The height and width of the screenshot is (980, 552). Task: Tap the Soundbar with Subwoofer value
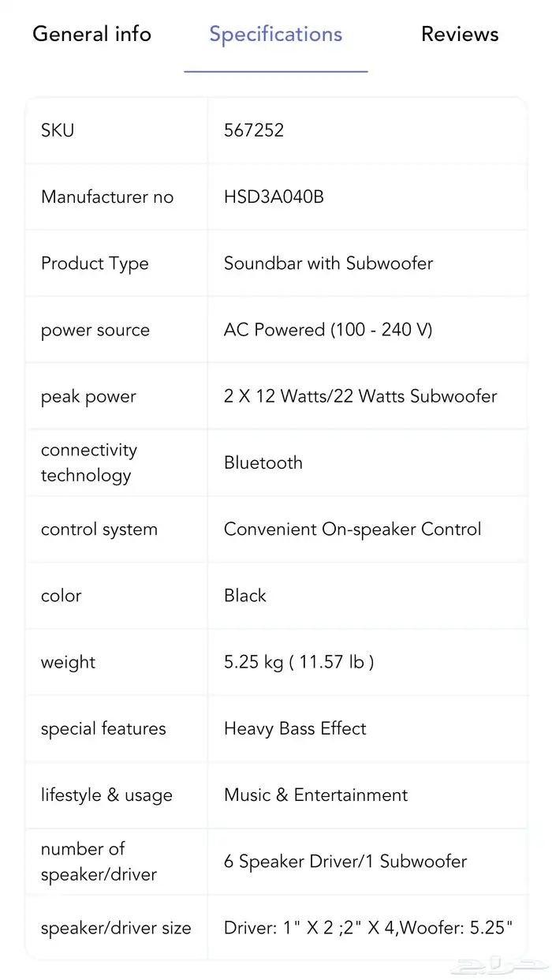[328, 264]
